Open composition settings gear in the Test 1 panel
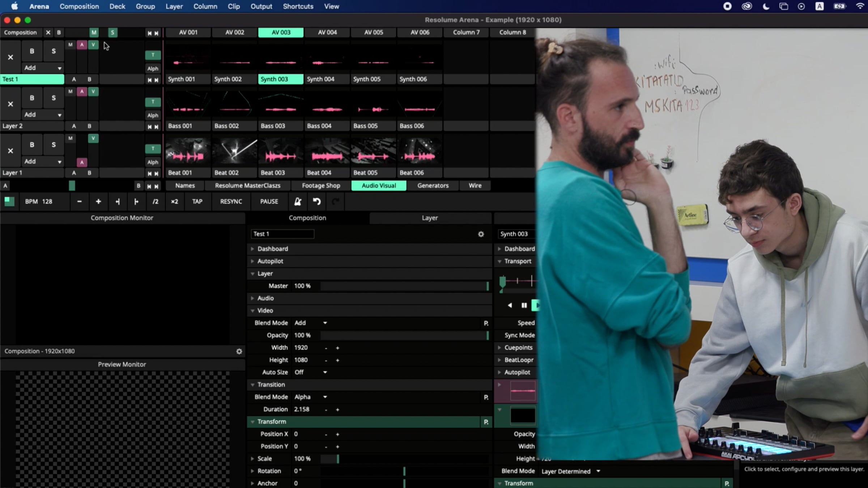This screenshot has width=868, height=488. [481, 234]
